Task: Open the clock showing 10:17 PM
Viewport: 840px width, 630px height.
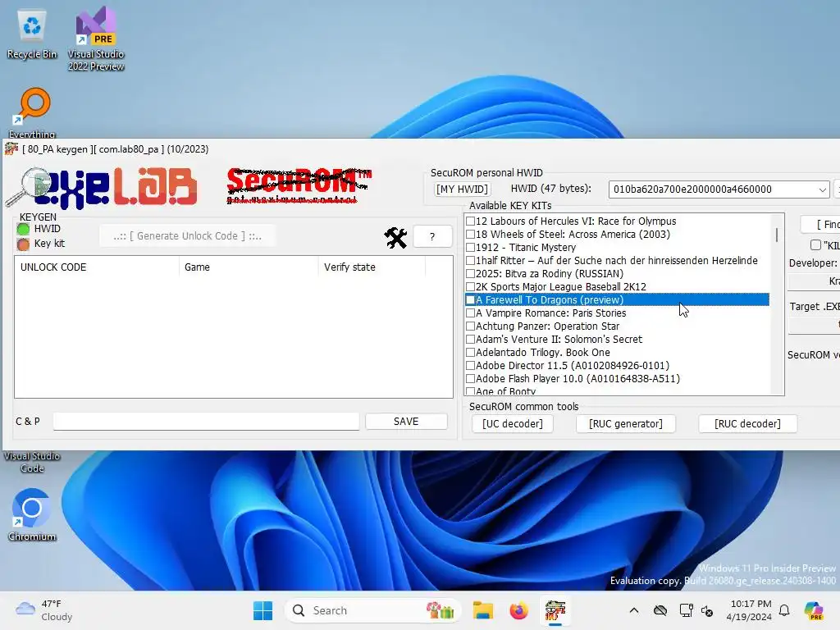Action: click(x=749, y=610)
